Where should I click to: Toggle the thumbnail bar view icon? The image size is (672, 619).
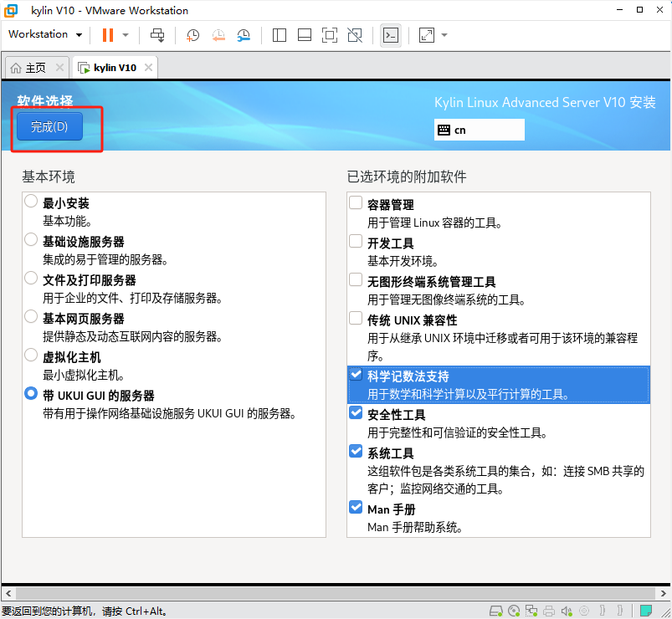tap(305, 35)
